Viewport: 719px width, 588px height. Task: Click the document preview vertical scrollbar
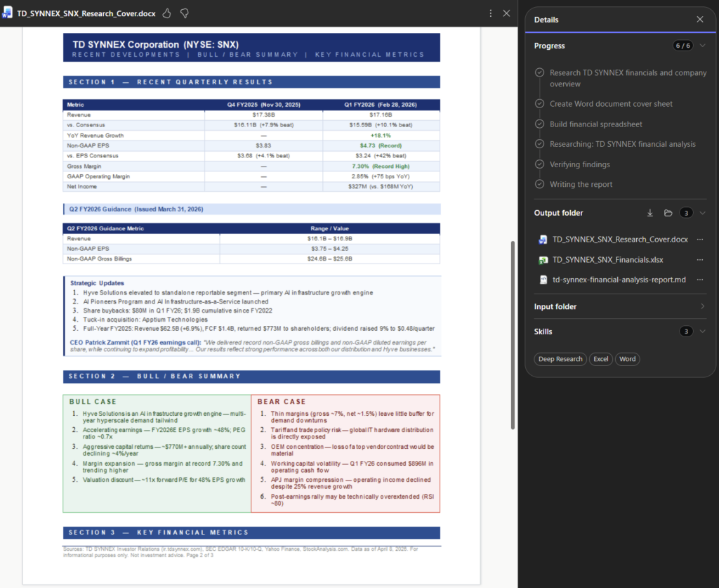click(x=513, y=334)
